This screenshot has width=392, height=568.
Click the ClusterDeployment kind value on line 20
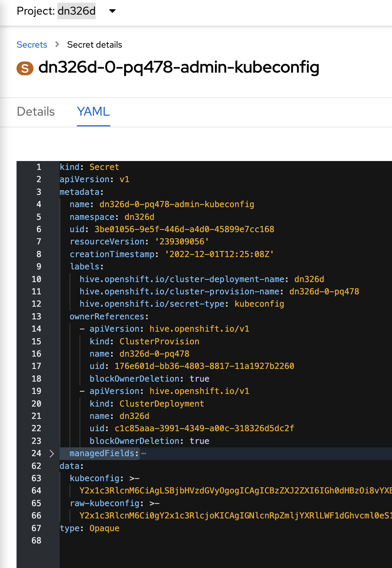[162, 404]
